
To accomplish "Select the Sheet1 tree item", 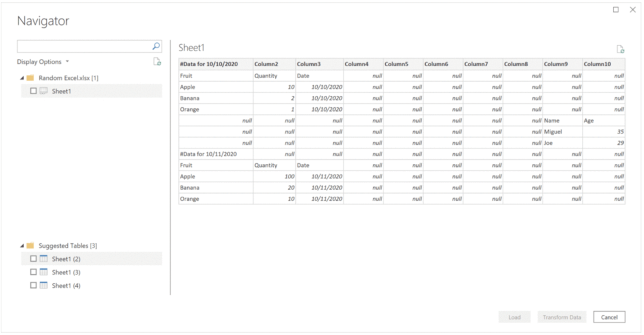I will [92, 91].
